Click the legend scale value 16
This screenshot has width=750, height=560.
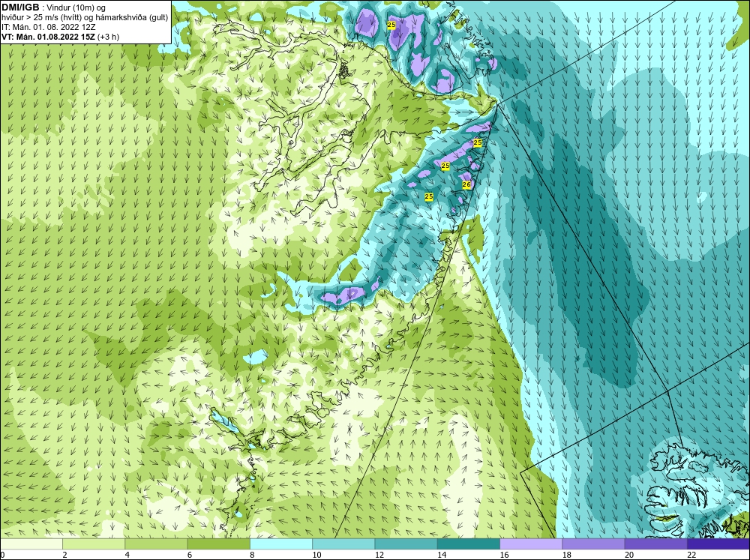[x=504, y=555]
